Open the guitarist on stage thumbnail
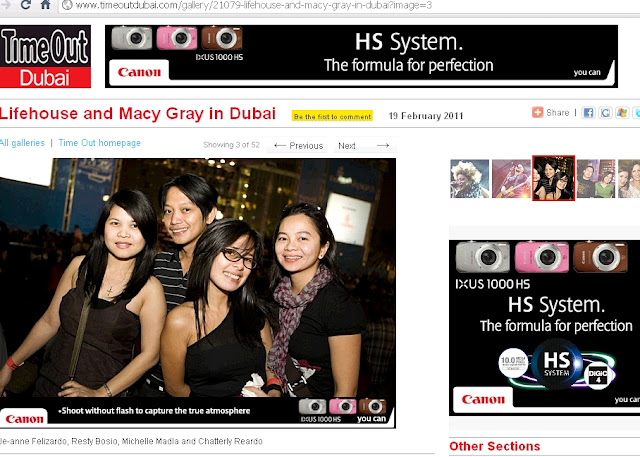 pyautogui.click(x=511, y=179)
